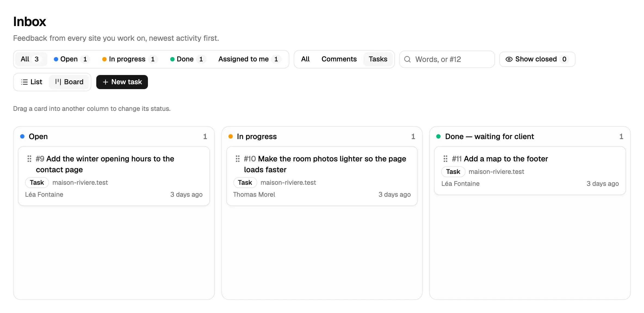Image resolution: width=644 pixels, height=313 pixels.
Task: Switch type filter to Comments
Action: pos(339,59)
